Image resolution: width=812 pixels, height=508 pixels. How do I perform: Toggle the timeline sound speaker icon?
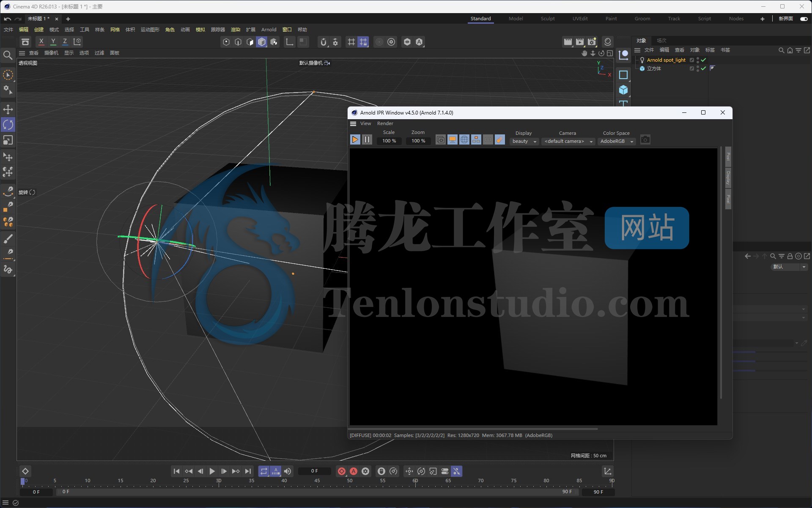click(x=288, y=471)
